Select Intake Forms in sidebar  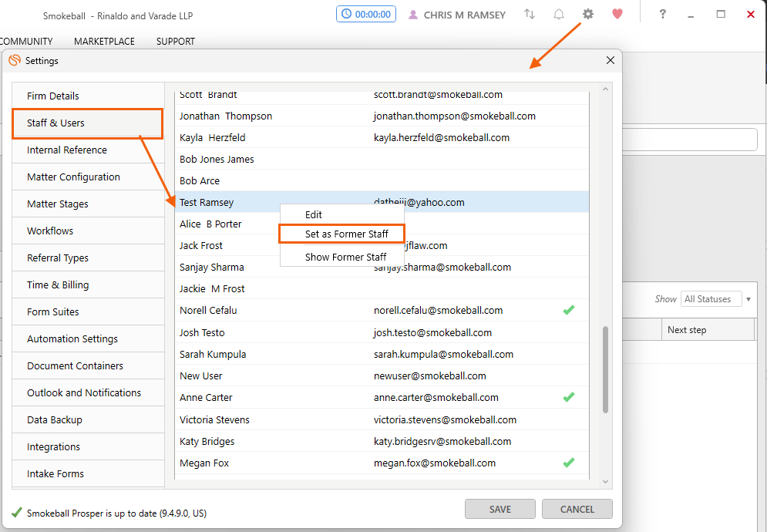pyautogui.click(x=88, y=473)
